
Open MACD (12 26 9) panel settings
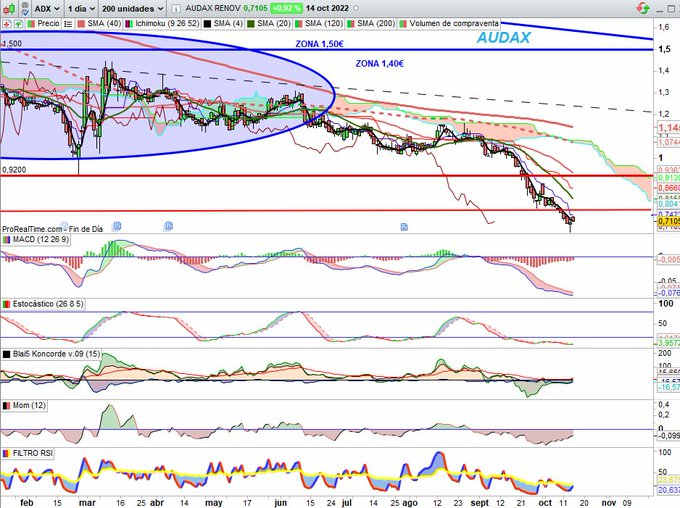pyautogui.click(x=40, y=239)
